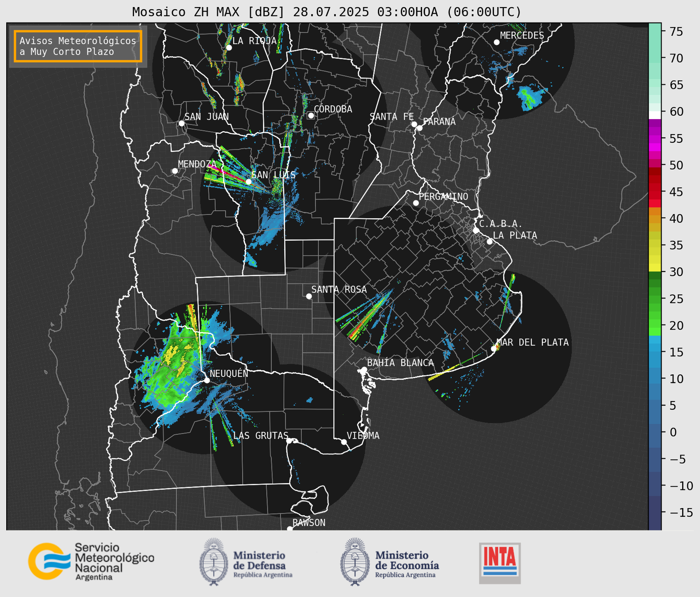The width and height of the screenshot is (700, 597).
Task: Click the NEUQUÉN label text
Action: (229, 374)
